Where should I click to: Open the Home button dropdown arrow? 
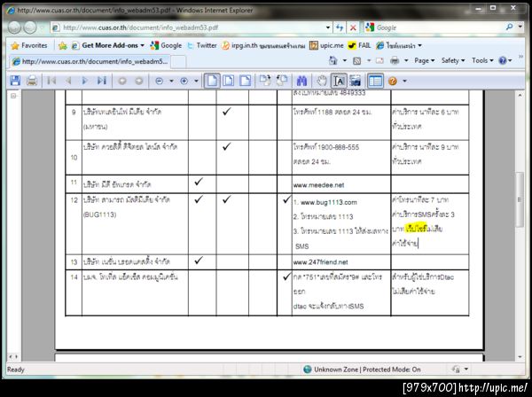tap(345, 60)
